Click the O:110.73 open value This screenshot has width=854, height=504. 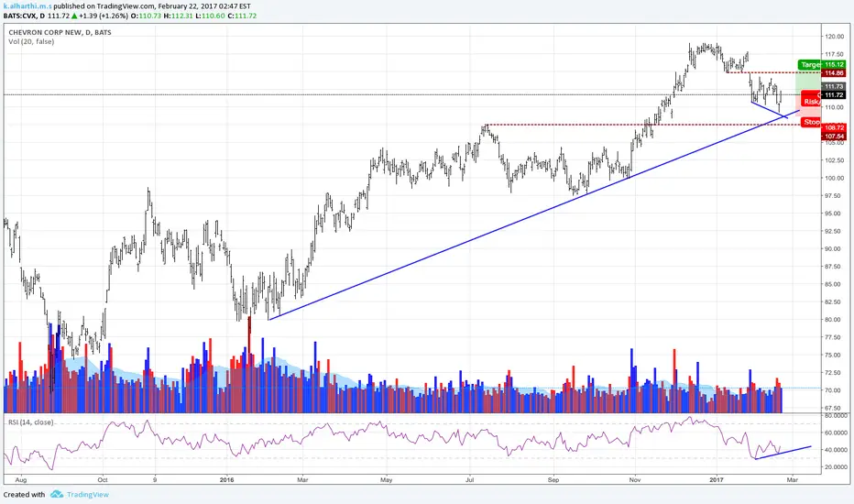[x=146, y=16]
